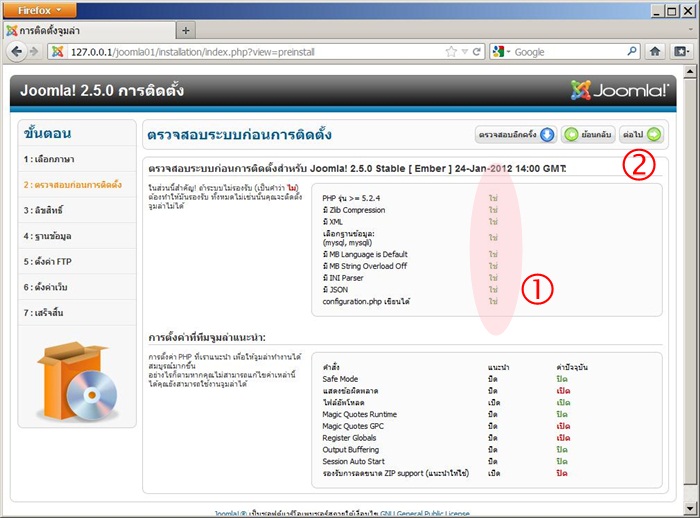Viewport: 700px width, 518px height.
Task: Open the browser home page icon
Action: tap(655, 52)
